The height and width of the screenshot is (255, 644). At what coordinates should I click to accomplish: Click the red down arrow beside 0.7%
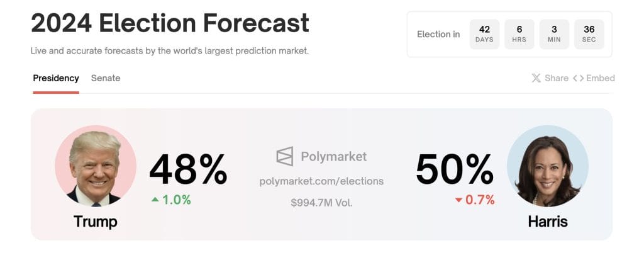click(x=458, y=200)
